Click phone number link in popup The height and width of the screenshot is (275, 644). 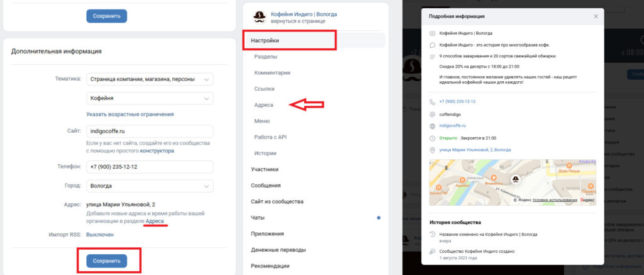(x=458, y=101)
